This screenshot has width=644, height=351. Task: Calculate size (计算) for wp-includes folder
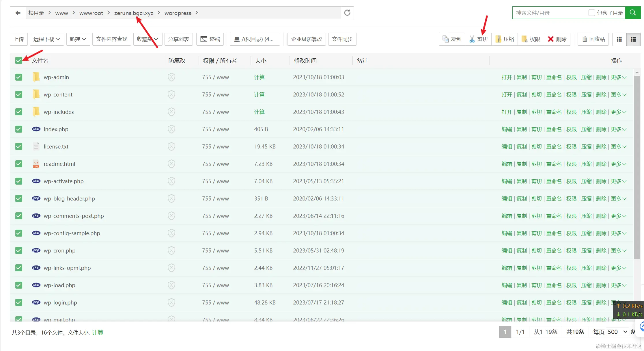click(x=259, y=112)
